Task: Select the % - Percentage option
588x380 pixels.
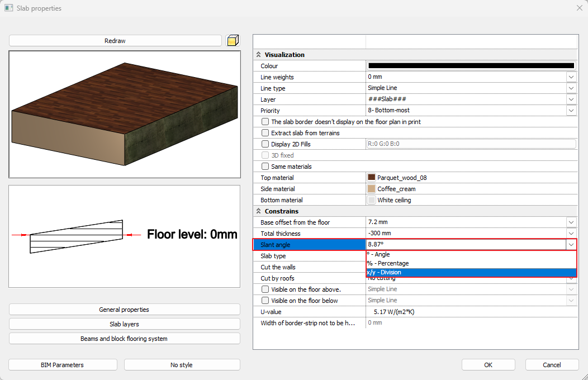Action: (471, 263)
